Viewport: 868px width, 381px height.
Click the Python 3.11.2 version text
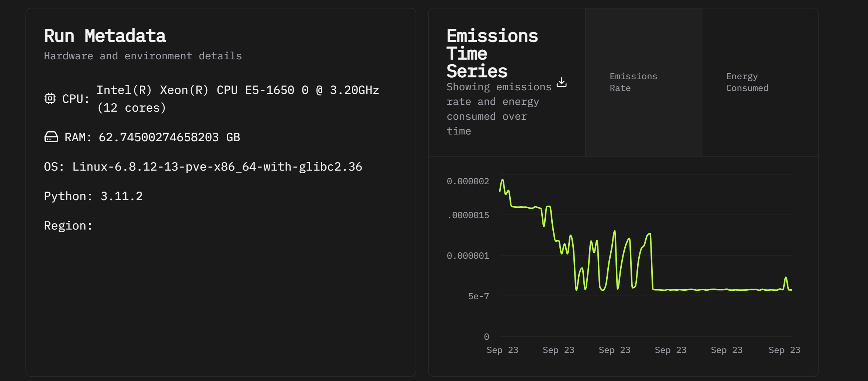tap(121, 196)
